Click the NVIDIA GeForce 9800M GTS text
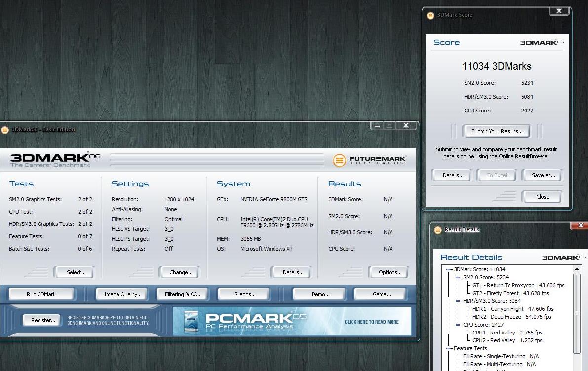Image resolution: width=588 pixels, height=371 pixels. [274, 199]
